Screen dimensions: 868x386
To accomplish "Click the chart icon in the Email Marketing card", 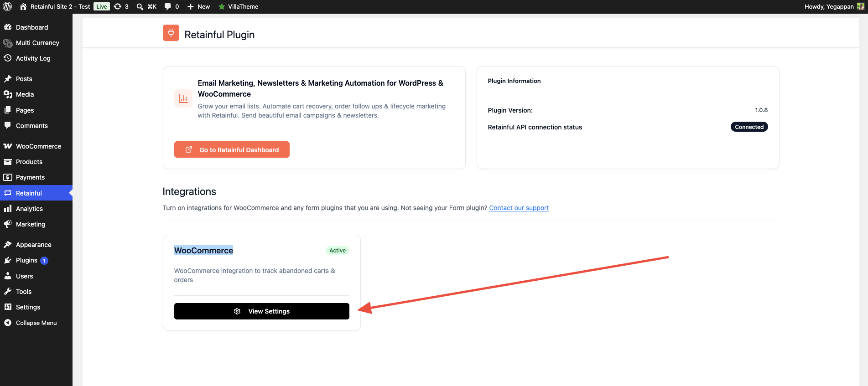I will click(x=183, y=98).
